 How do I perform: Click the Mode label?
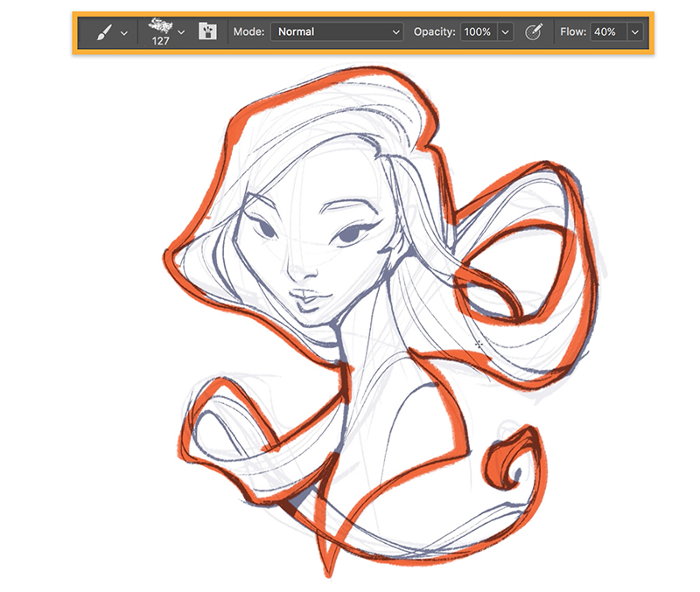(248, 32)
